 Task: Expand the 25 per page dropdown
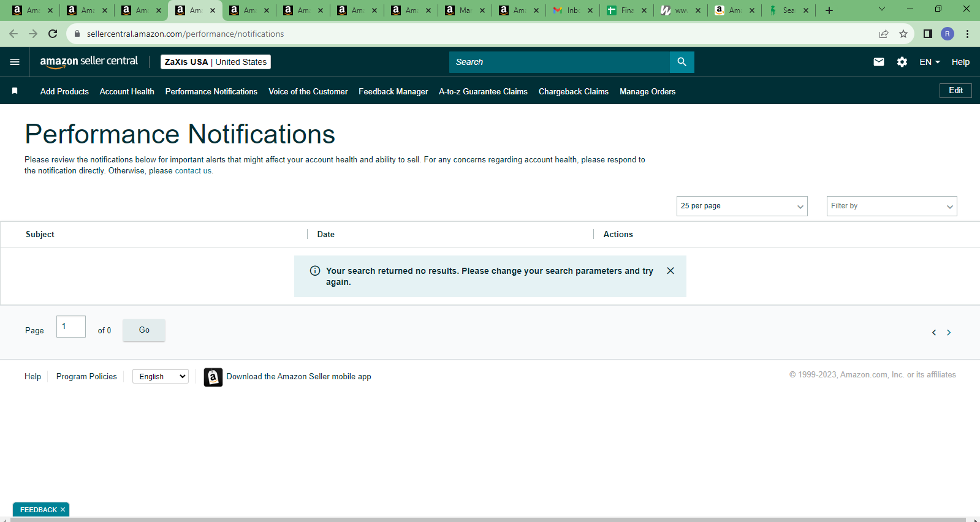(x=742, y=206)
